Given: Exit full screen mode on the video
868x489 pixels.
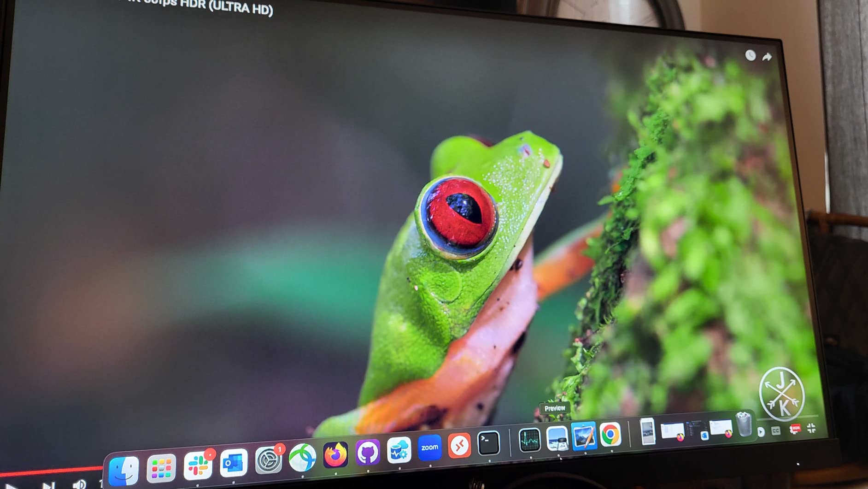Looking at the screenshot, I should tap(811, 428).
